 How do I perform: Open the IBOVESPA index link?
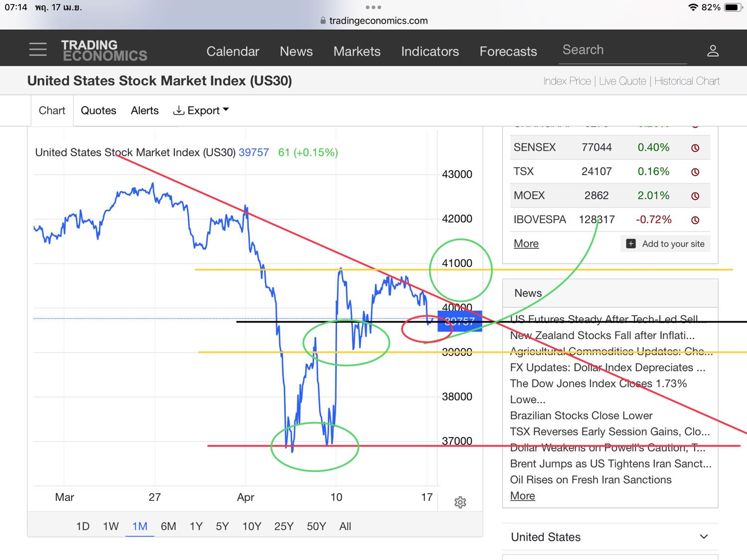pyautogui.click(x=540, y=220)
